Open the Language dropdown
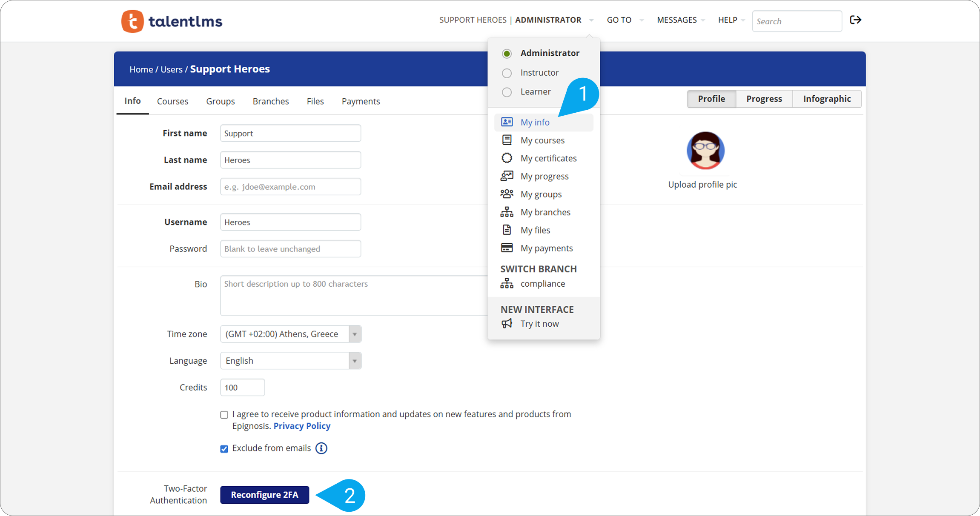This screenshot has width=980, height=516. (291, 361)
